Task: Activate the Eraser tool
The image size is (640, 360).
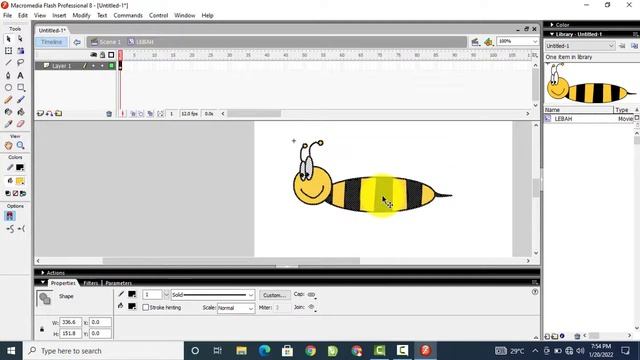Action: tap(20, 124)
